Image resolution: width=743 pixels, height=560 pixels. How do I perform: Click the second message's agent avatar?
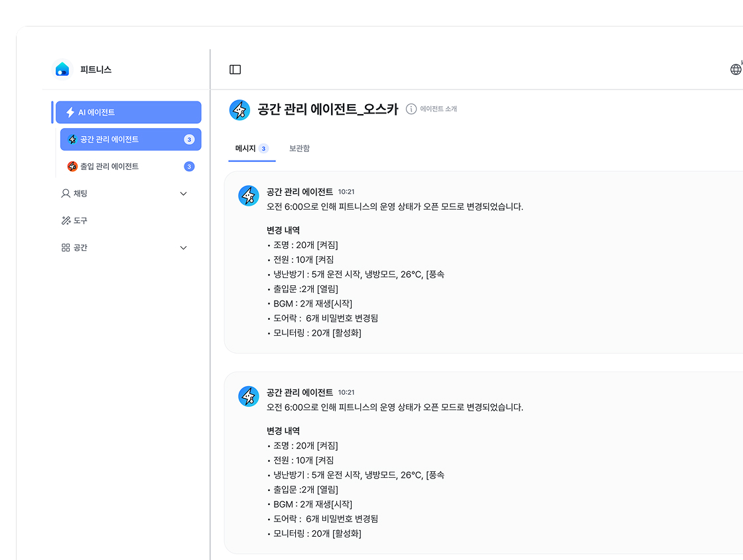tap(249, 396)
